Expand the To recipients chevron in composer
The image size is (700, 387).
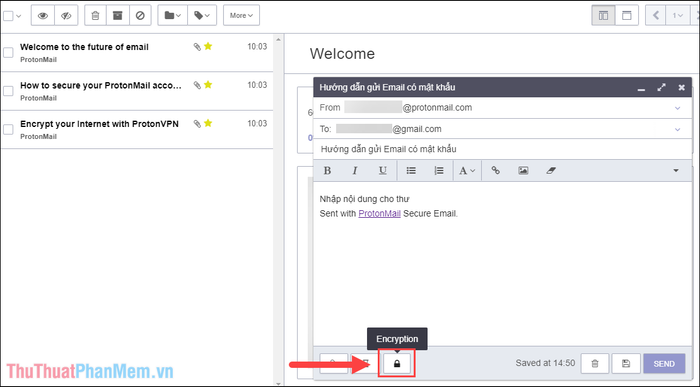coord(677,129)
